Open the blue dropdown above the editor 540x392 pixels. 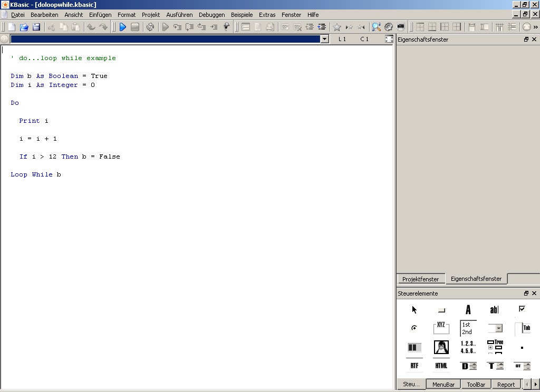click(324, 39)
